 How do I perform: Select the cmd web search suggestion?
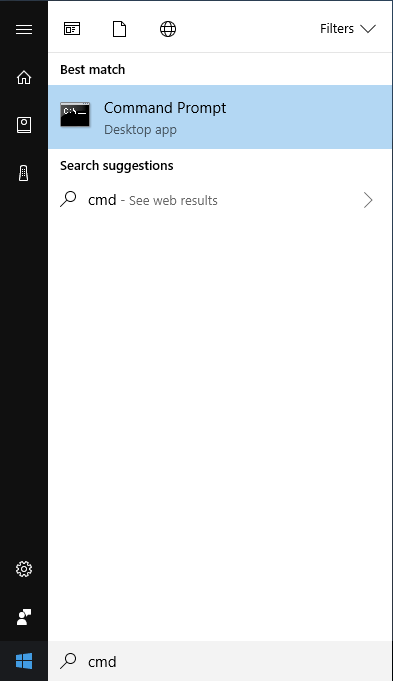220,200
